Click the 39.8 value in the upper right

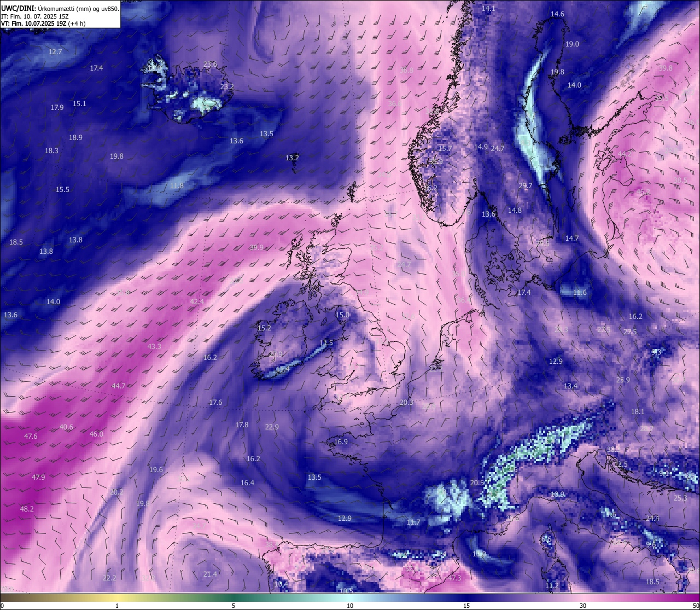point(666,68)
